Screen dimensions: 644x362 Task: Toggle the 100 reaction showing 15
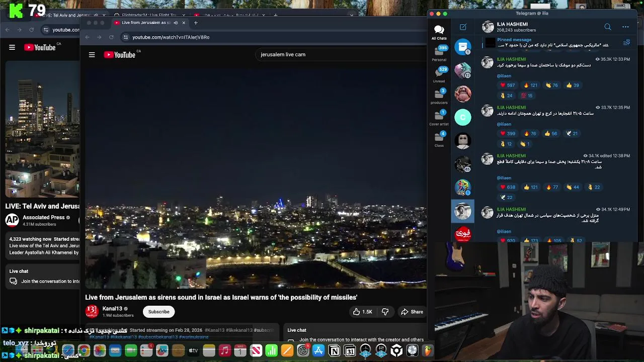click(x=527, y=96)
